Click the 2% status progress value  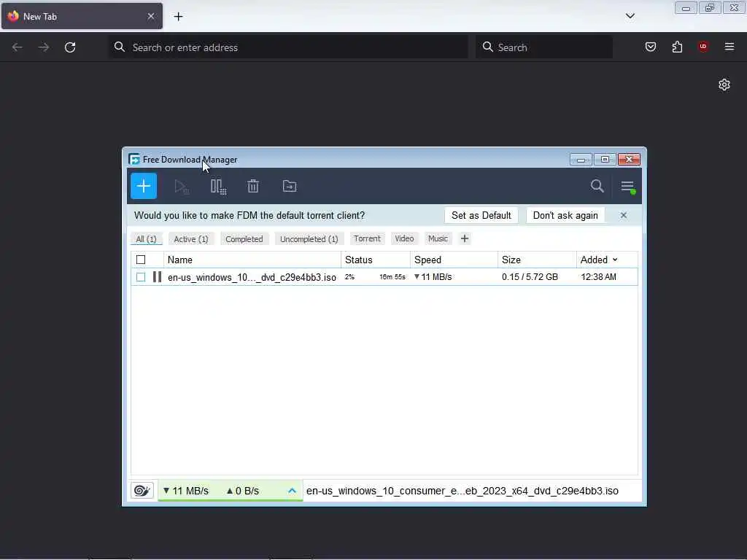pos(349,276)
